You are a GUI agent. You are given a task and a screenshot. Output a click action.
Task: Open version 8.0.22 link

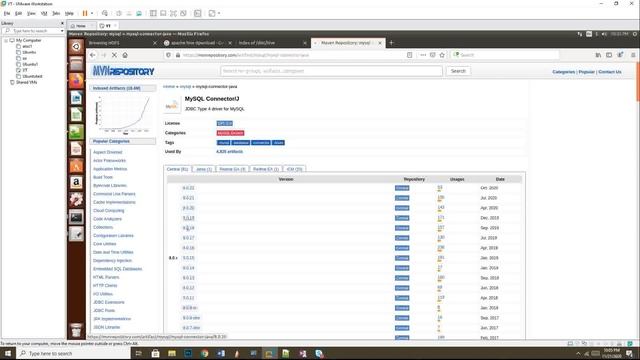point(188,188)
